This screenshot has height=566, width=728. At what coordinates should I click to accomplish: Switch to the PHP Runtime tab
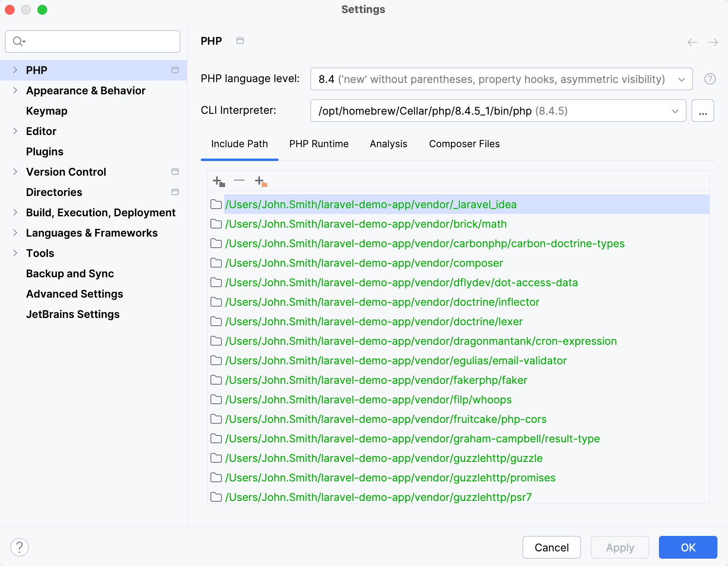click(318, 144)
